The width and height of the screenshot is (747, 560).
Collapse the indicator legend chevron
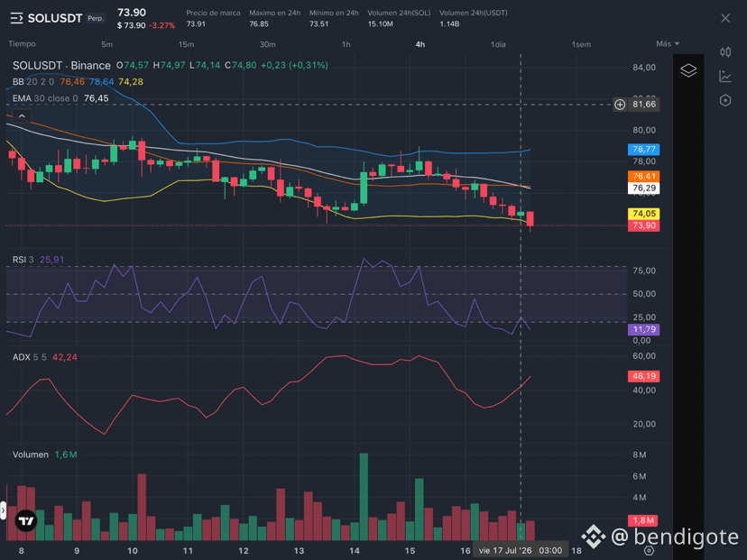point(22,115)
